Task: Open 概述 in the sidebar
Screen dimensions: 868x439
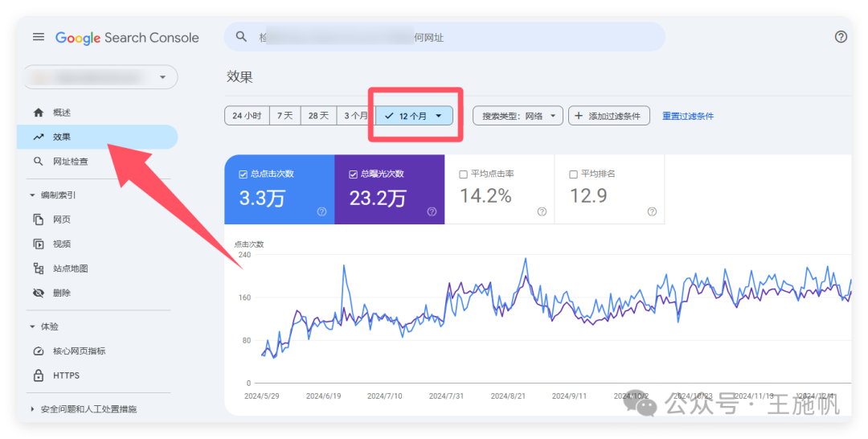Action: point(97,113)
